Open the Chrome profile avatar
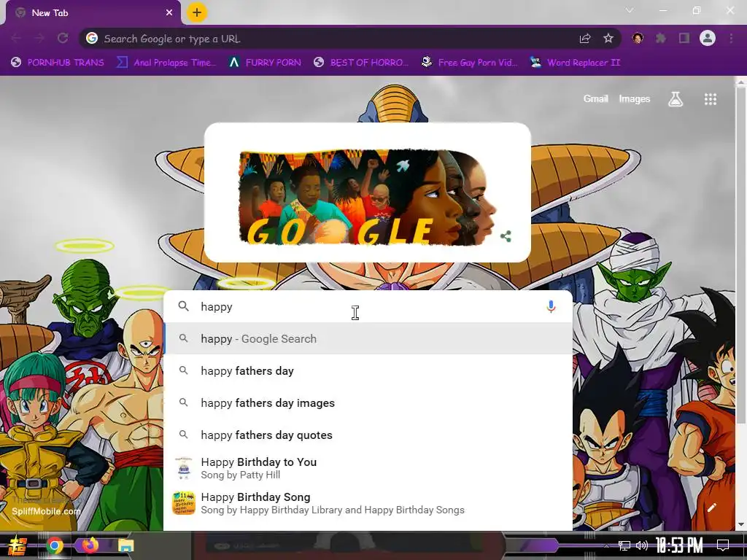 (708, 38)
